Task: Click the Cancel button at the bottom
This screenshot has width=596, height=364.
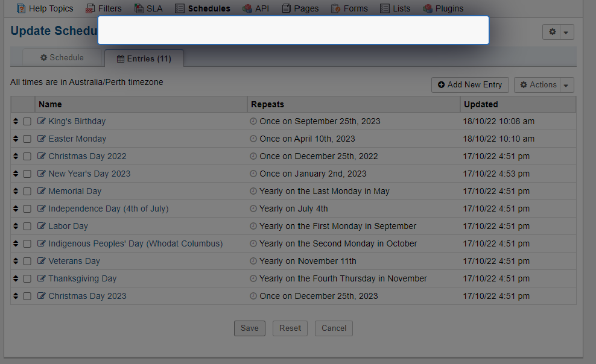Action: pos(334,328)
